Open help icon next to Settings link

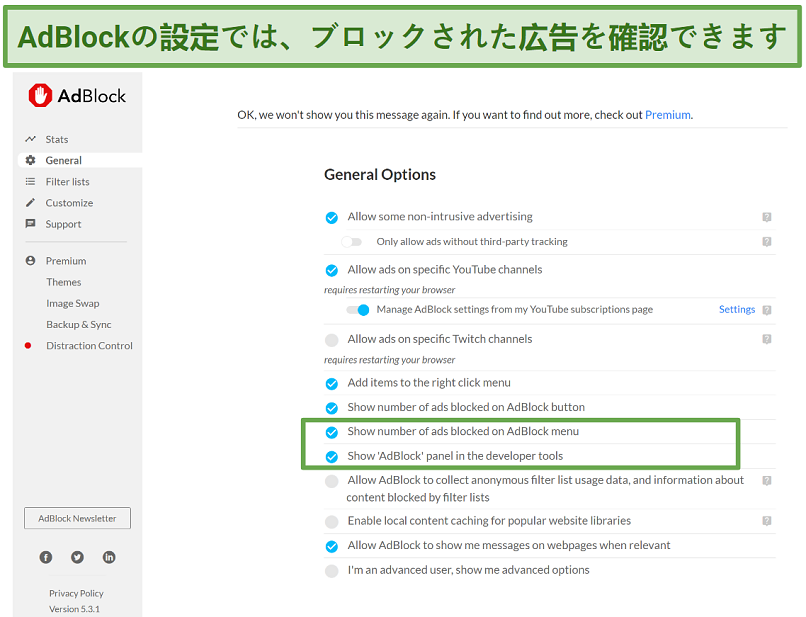(766, 310)
